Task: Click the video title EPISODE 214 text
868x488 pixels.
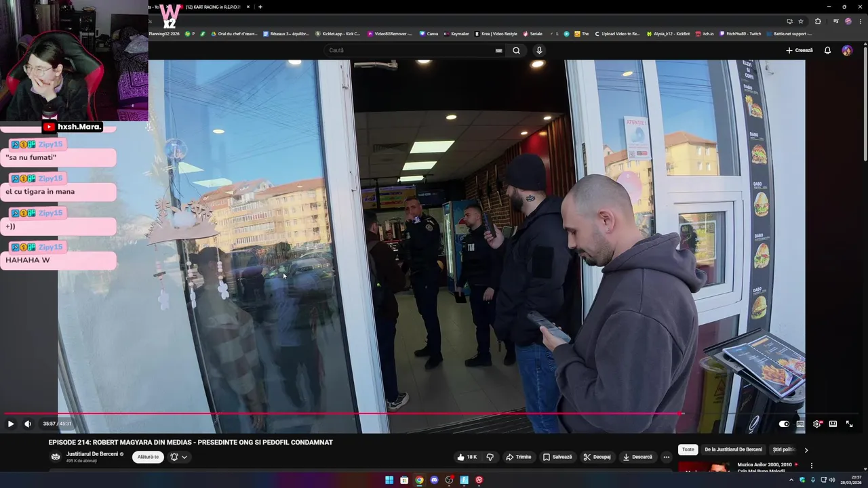Action: 191,442
